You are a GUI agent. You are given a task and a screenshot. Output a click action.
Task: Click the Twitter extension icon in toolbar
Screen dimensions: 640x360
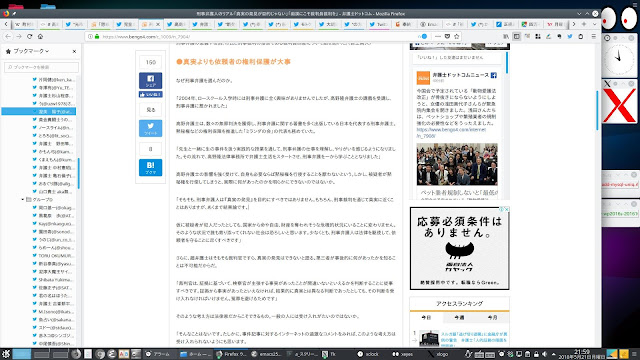[570, 36]
